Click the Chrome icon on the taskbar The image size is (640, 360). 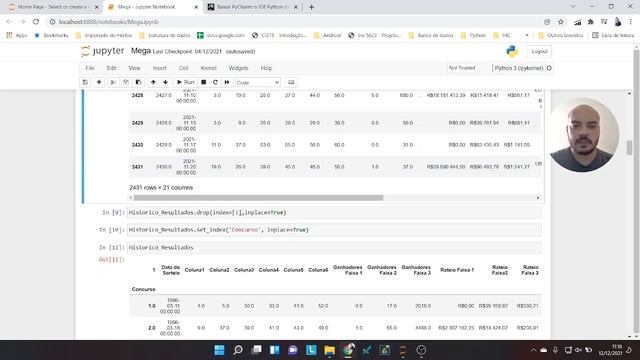pos(348,350)
